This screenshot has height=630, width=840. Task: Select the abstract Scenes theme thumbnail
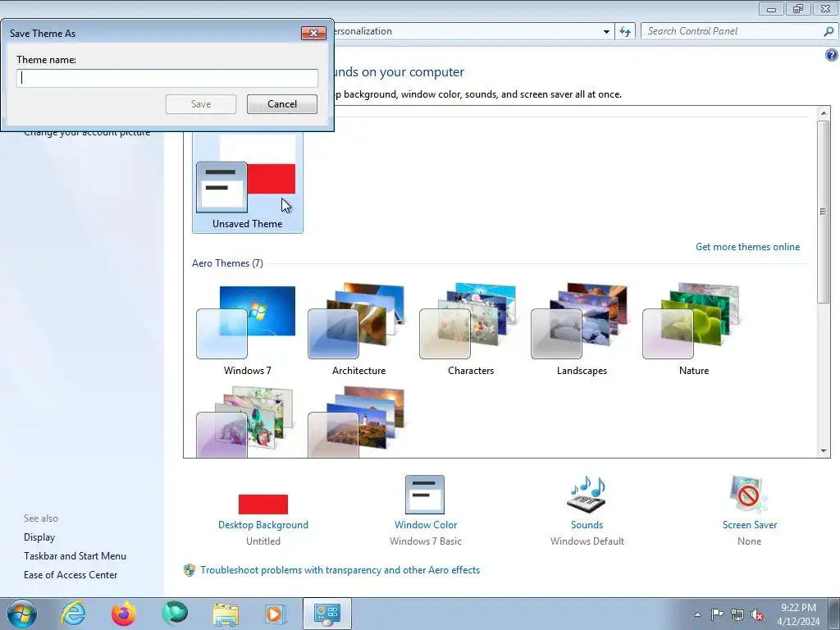pyautogui.click(x=245, y=422)
